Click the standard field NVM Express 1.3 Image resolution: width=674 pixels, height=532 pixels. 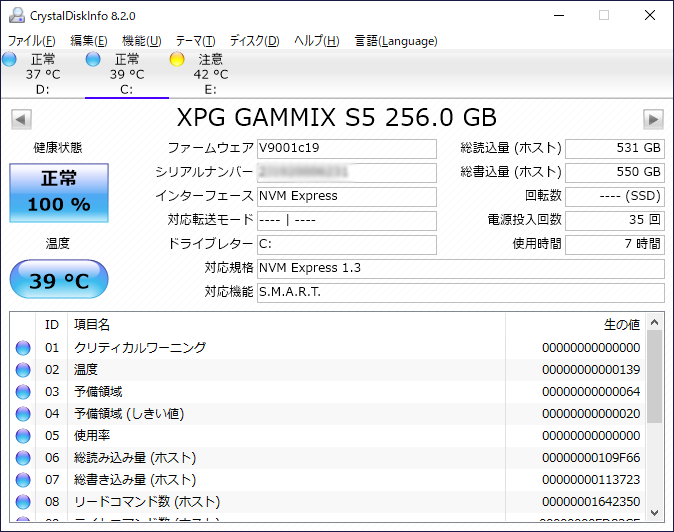[x=461, y=269]
